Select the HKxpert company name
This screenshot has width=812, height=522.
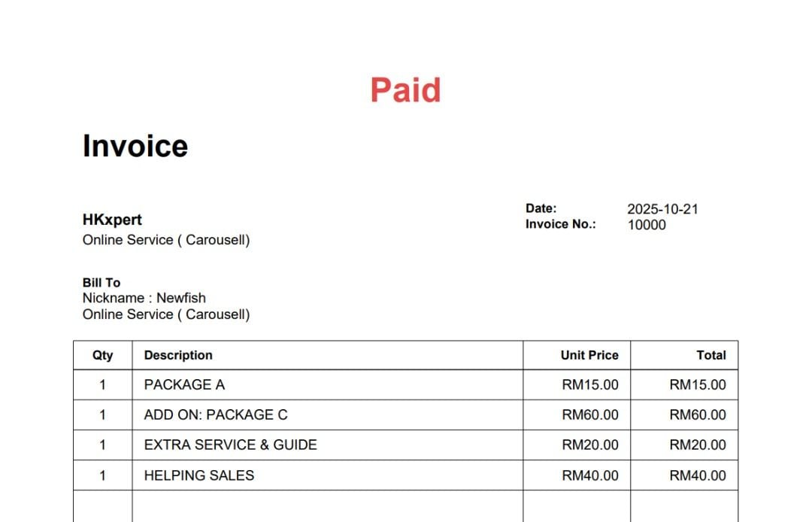[x=112, y=220]
